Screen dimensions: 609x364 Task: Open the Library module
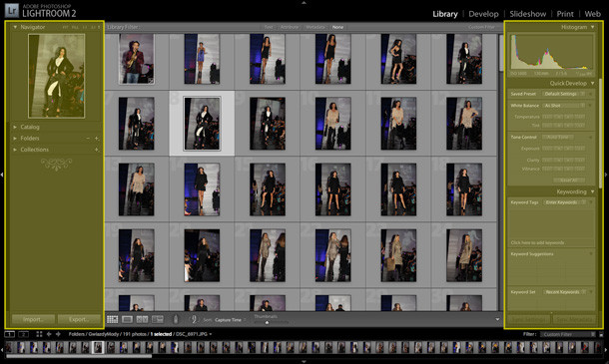coord(445,14)
